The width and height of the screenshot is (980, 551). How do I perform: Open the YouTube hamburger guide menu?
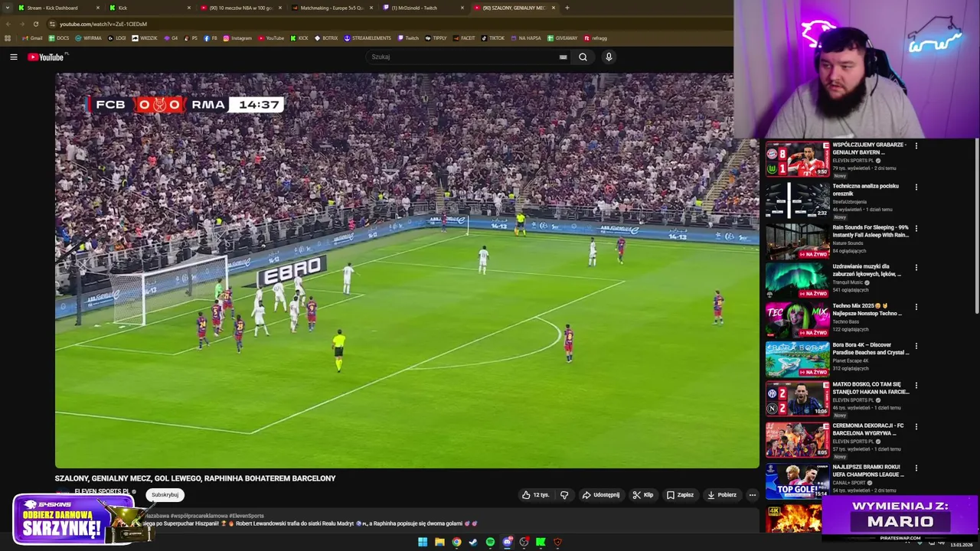coord(13,57)
